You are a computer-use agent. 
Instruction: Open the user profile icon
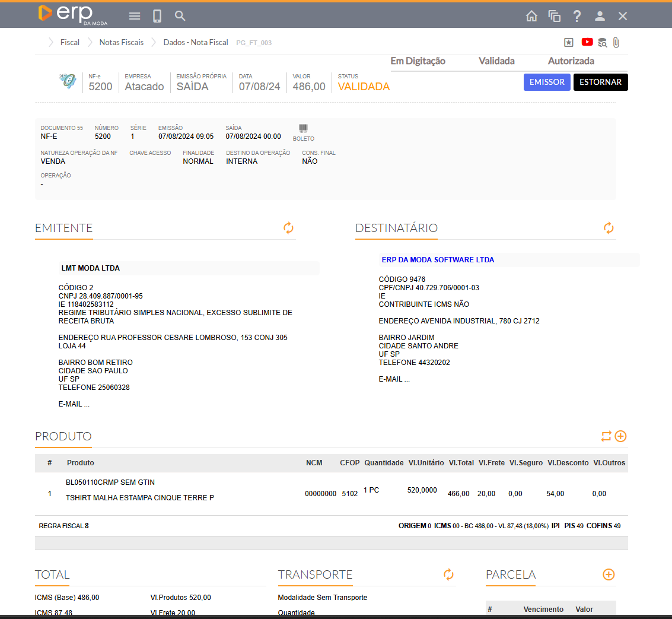600,16
